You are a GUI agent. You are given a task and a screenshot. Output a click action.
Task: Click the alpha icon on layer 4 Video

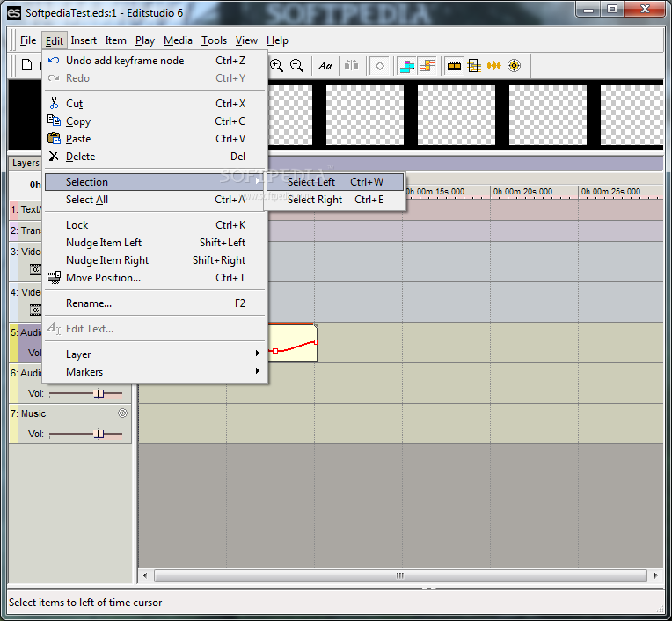coord(35,310)
